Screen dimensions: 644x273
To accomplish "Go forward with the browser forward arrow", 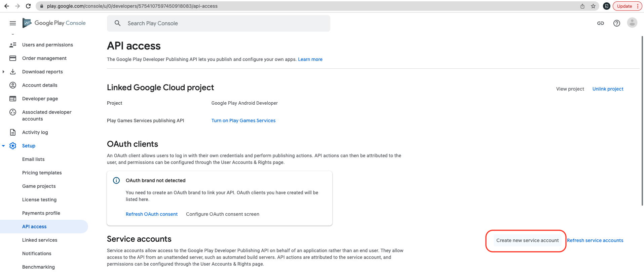I will pyautogui.click(x=17, y=6).
